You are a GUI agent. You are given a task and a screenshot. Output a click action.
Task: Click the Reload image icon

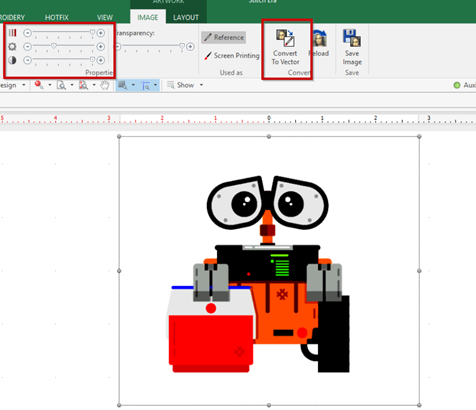(319, 38)
